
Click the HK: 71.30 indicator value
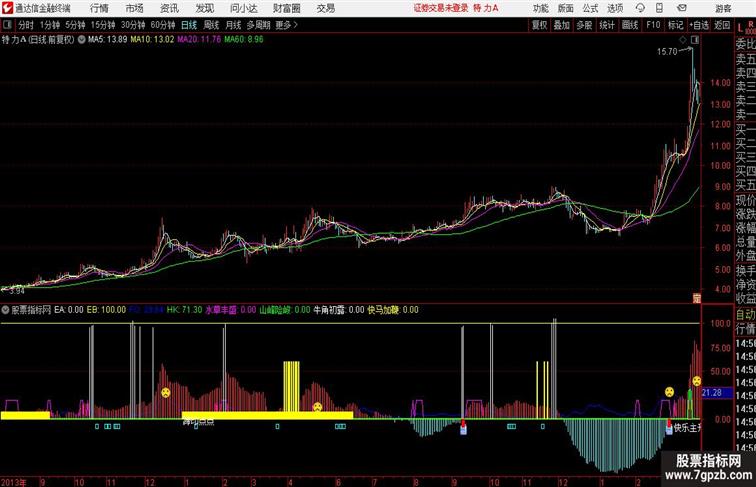pos(184,310)
